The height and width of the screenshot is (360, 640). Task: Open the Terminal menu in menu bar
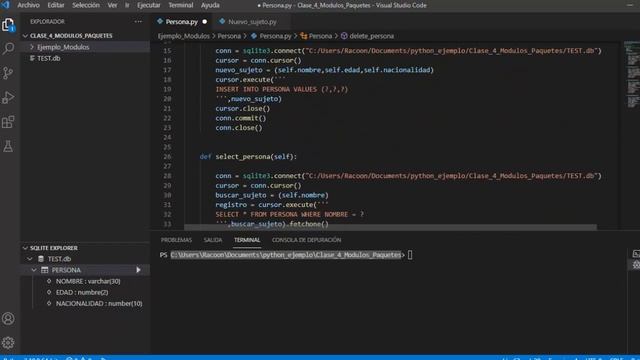coord(181,5)
